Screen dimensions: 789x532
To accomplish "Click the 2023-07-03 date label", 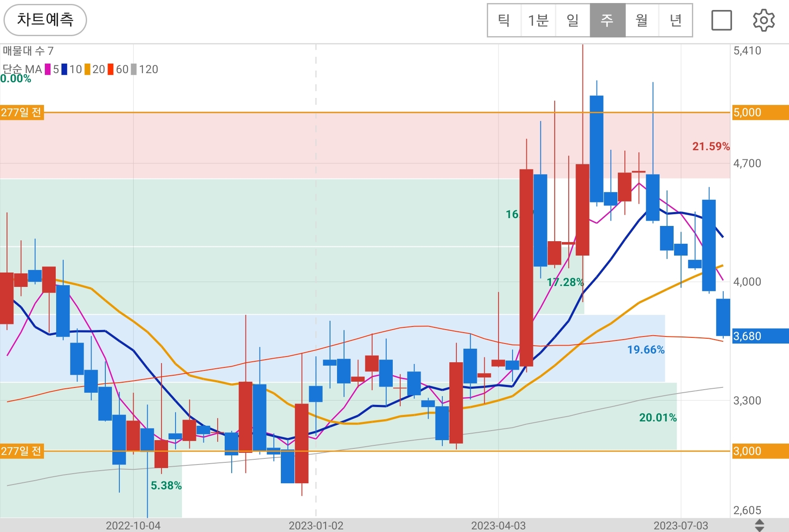I will tap(681, 525).
